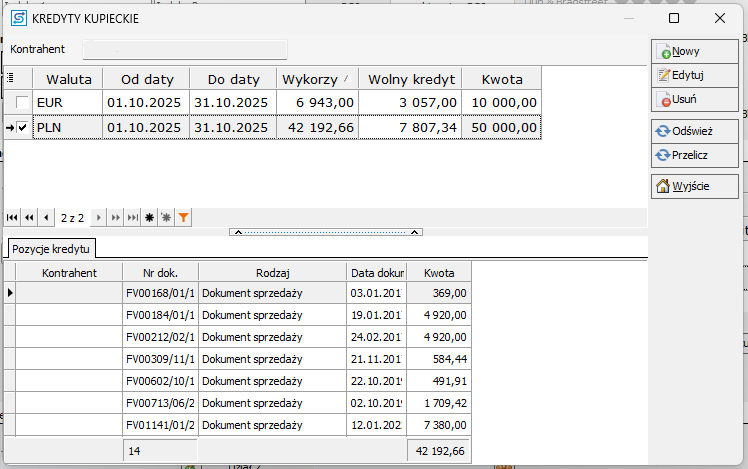Click the Usuń delete button
This screenshot has width=748, height=469.
pos(695,99)
